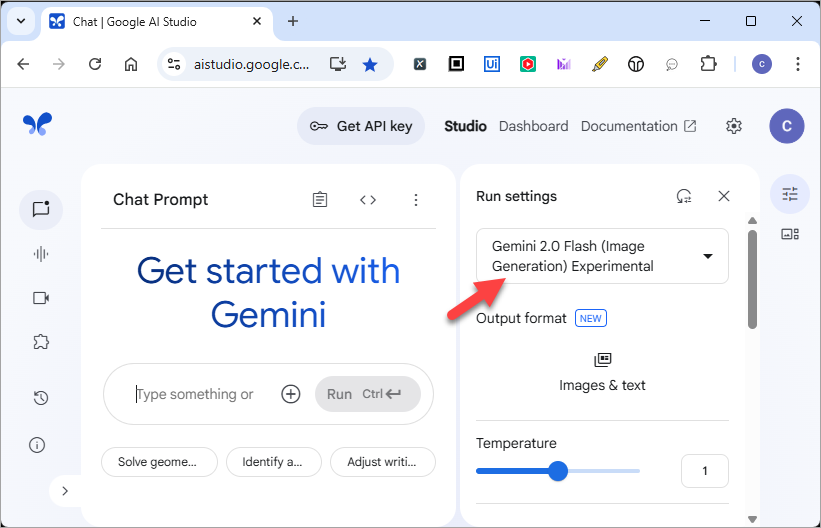Click the Get code angle brackets icon
This screenshot has height=528, width=821.
coord(368,200)
